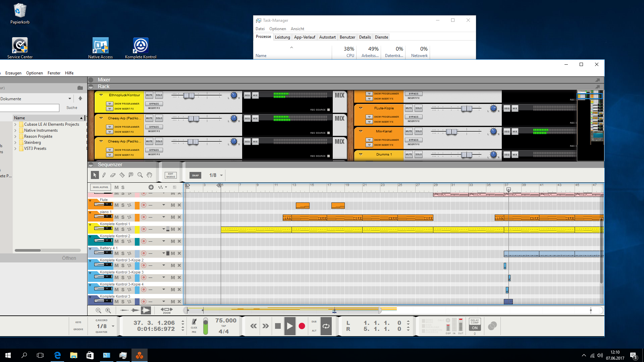Open the Komplete Kontrol desktop shortcut
Image resolution: width=644 pixels, height=362 pixels.
point(141,48)
